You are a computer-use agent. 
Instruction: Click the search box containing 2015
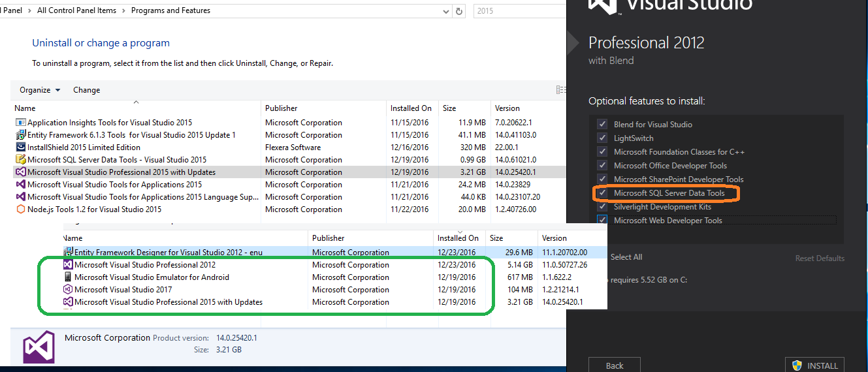point(519,11)
